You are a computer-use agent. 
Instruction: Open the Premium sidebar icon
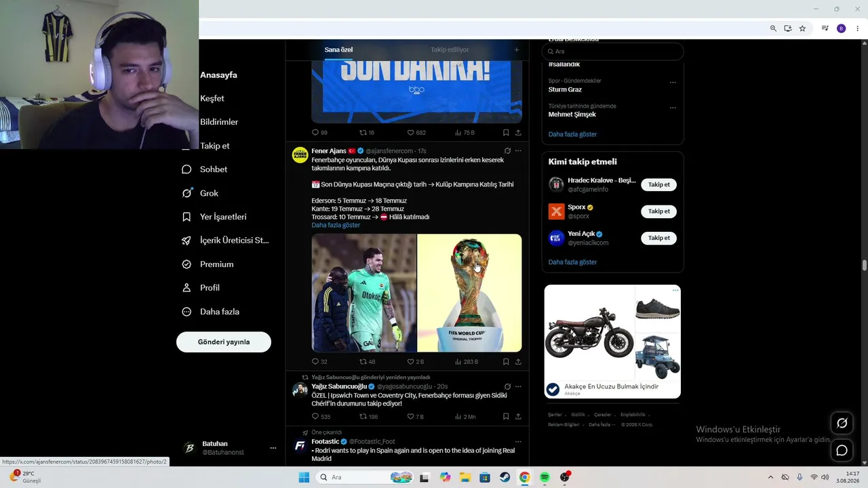[x=186, y=264]
